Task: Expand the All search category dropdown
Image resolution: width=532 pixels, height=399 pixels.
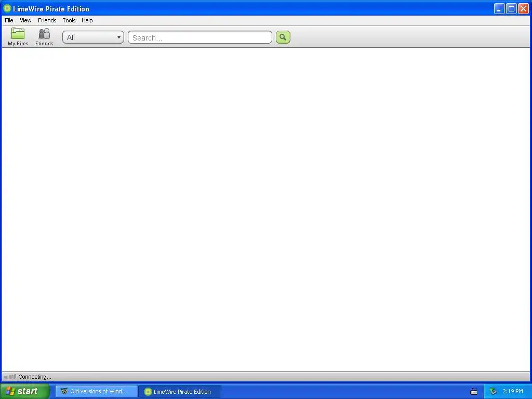Action: tap(94, 37)
